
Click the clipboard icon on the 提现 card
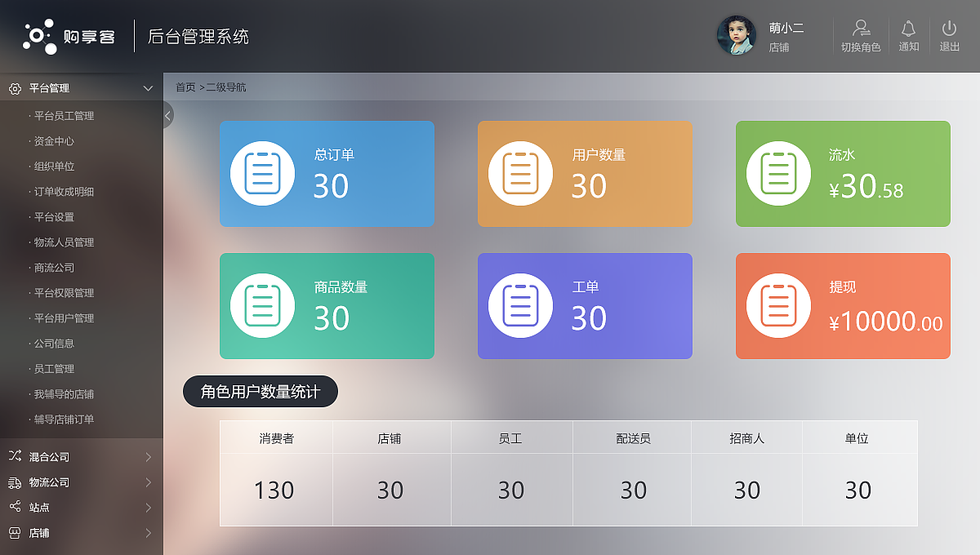click(x=778, y=306)
